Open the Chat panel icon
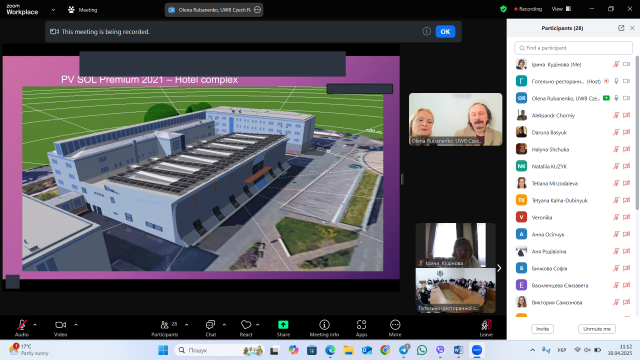 [210, 325]
